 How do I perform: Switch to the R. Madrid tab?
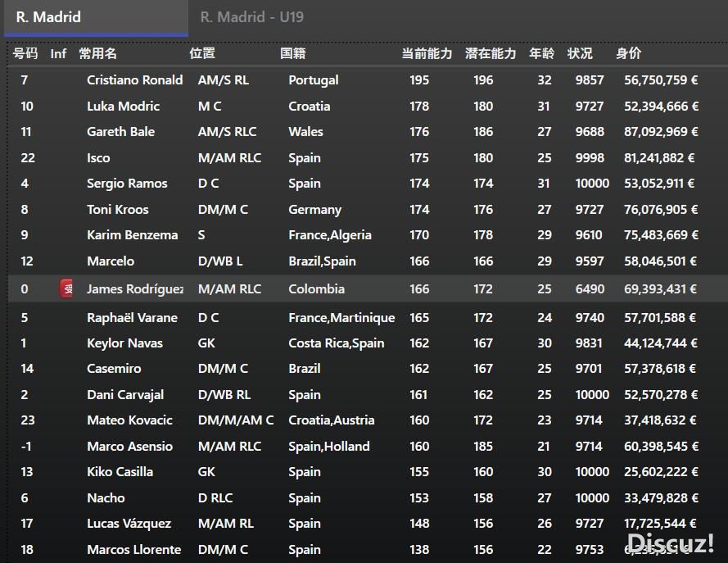(96, 18)
